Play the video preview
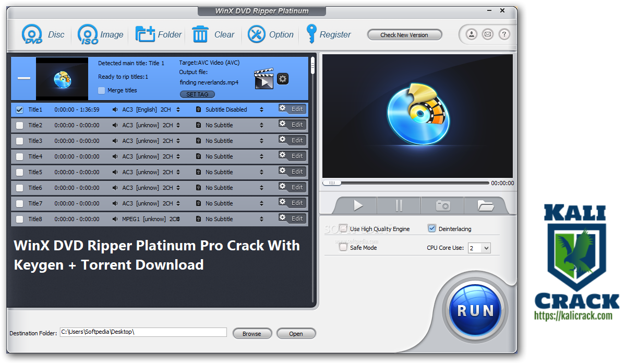The height and width of the screenshot is (364, 626). point(358,205)
